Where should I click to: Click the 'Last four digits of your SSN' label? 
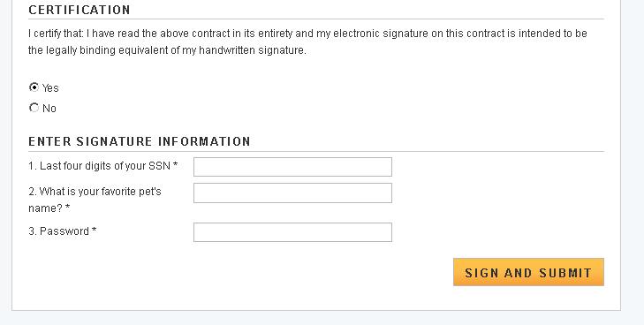102,166
